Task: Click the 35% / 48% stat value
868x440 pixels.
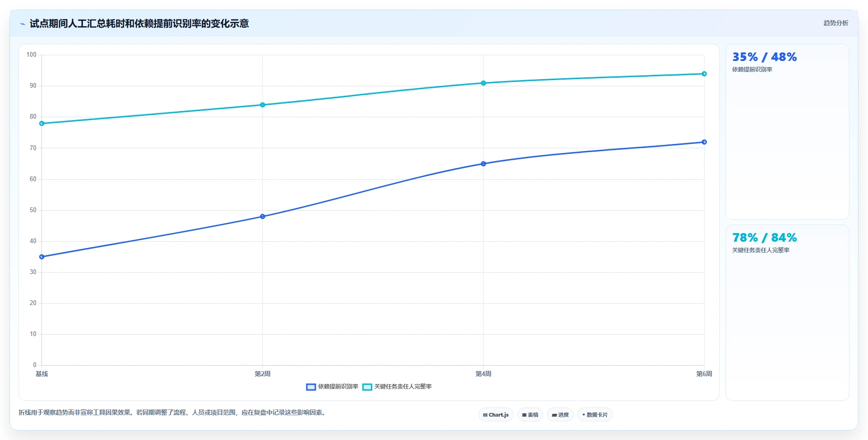Action: (764, 57)
